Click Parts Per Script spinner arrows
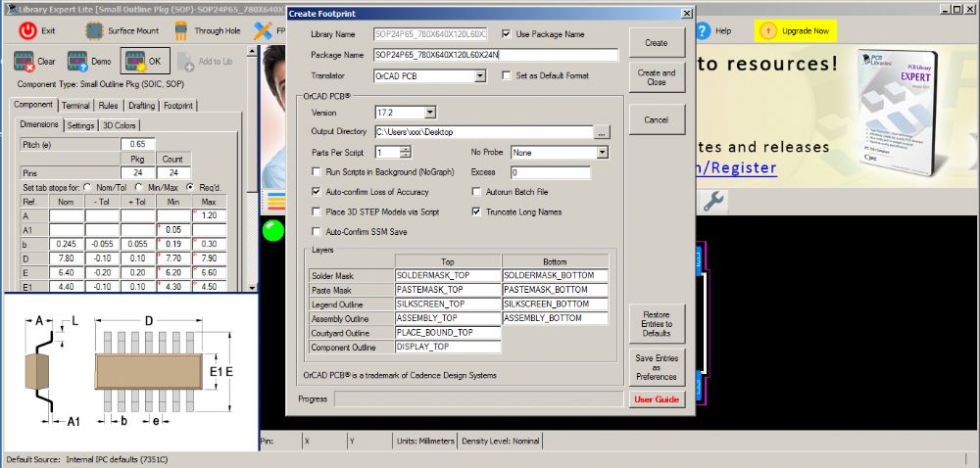The height and width of the screenshot is (468, 980). click(x=406, y=152)
